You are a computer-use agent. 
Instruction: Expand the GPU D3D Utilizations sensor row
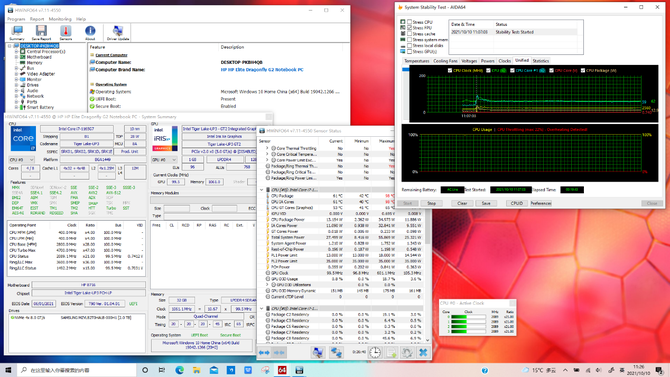click(x=267, y=285)
